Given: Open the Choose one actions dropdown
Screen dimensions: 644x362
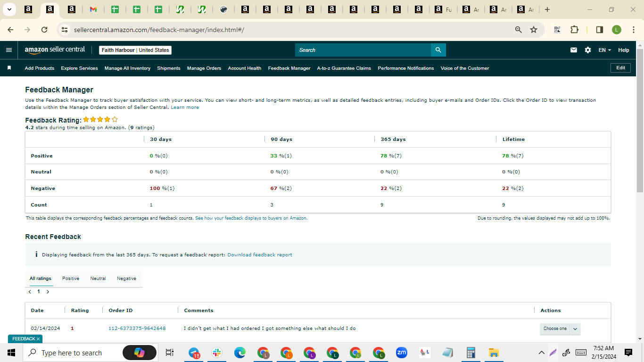Looking at the screenshot, I should [x=560, y=329].
